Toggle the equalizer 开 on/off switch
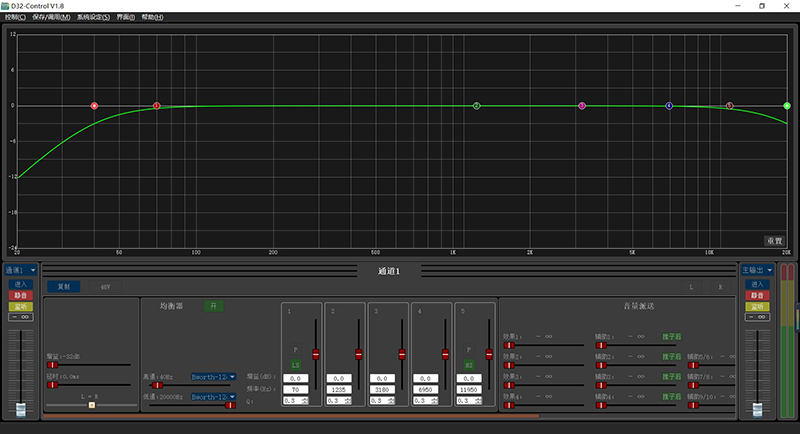Viewport: 800px width, 434px height. click(212, 305)
